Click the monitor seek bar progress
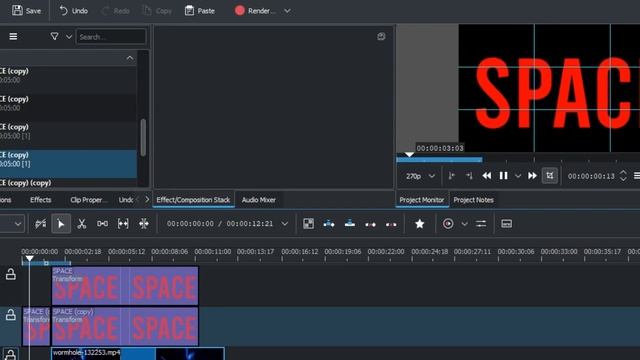This screenshot has width=640, height=360. (x=439, y=160)
